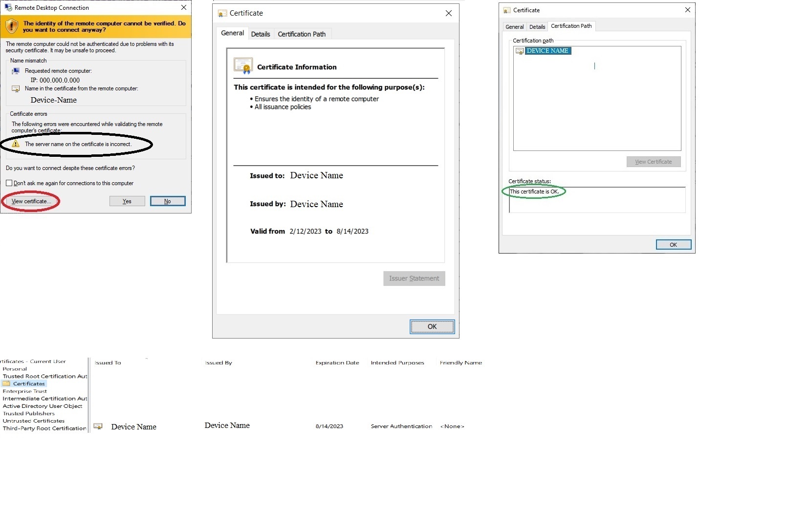Click the Server Authentication cell
The image size is (787, 532).
coord(401,426)
